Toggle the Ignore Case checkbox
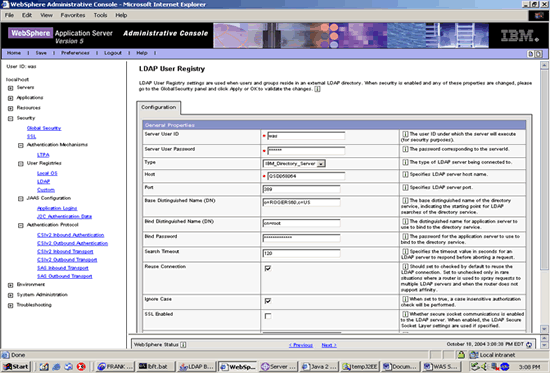550x373 pixels. 268,301
